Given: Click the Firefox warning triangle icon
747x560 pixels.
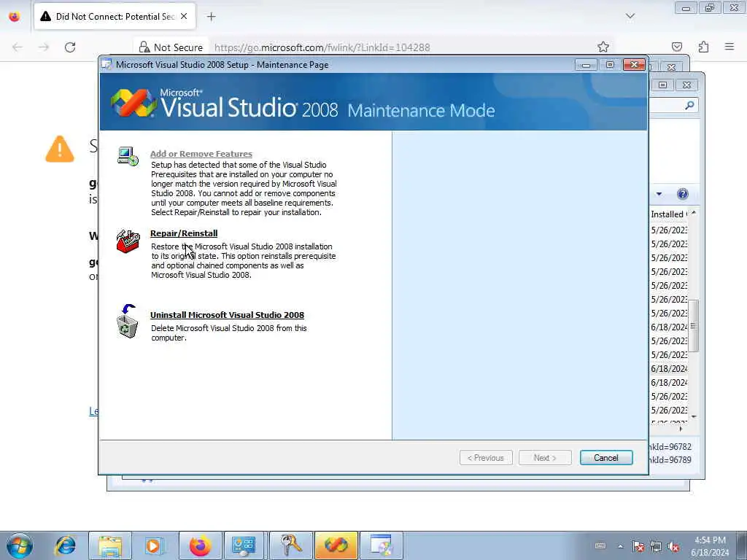Looking at the screenshot, I should point(60,149).
